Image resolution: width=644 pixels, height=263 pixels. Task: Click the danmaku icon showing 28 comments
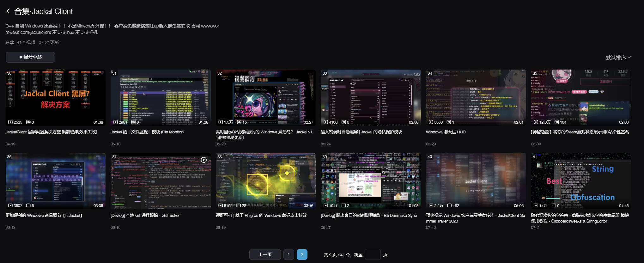239,205
